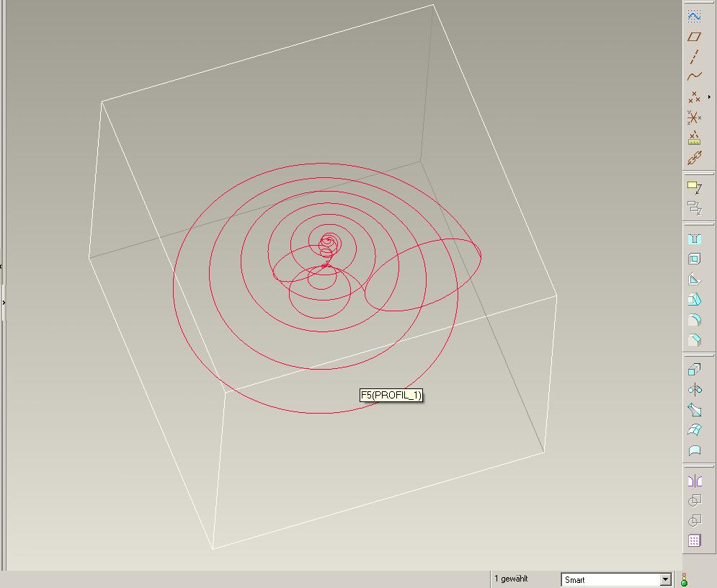Select the Datum Point tool

tap(694, 97)
